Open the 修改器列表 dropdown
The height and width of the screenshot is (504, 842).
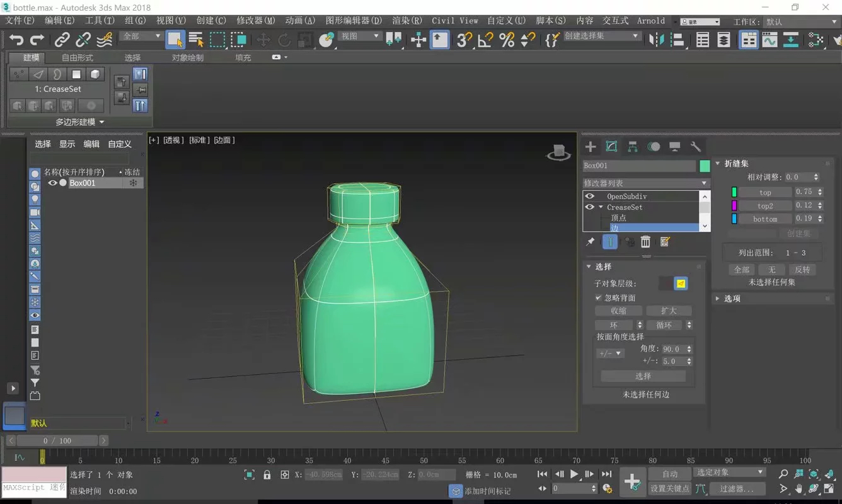(x=645, y=183)
